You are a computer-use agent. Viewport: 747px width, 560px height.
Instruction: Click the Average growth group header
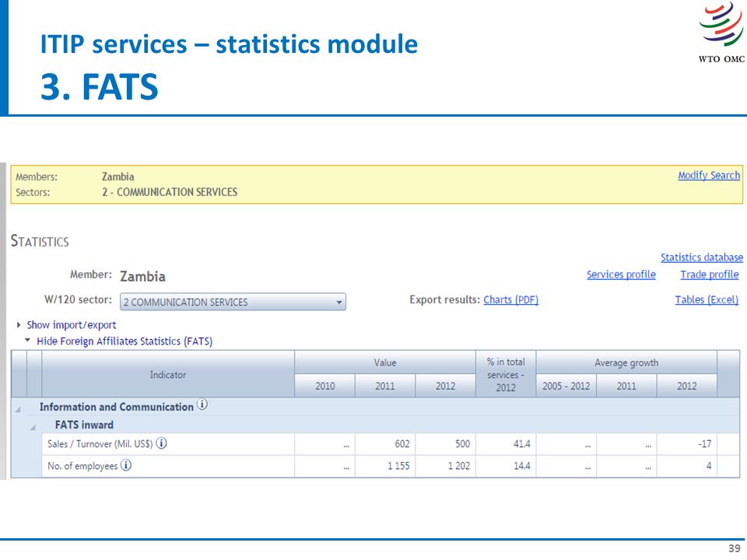(626, 362)
